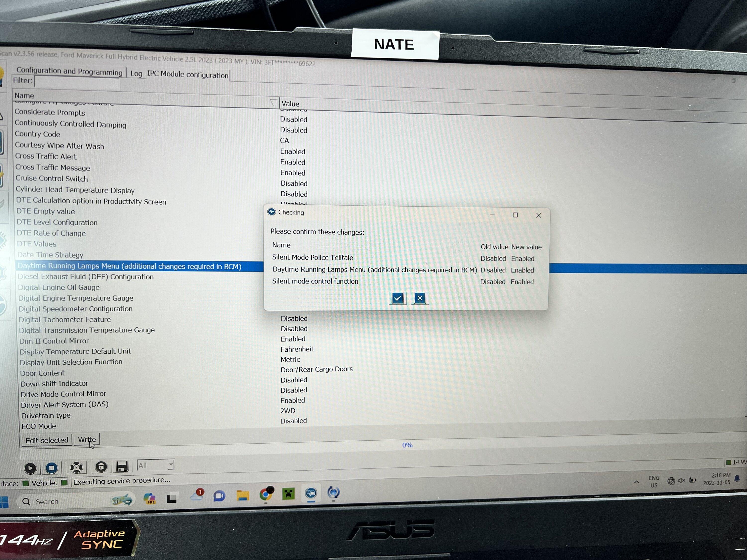Image resolution: width=747 pixels, height=560 pixels.
Task: Click the muted speaker tray icon
Action: 682,480
